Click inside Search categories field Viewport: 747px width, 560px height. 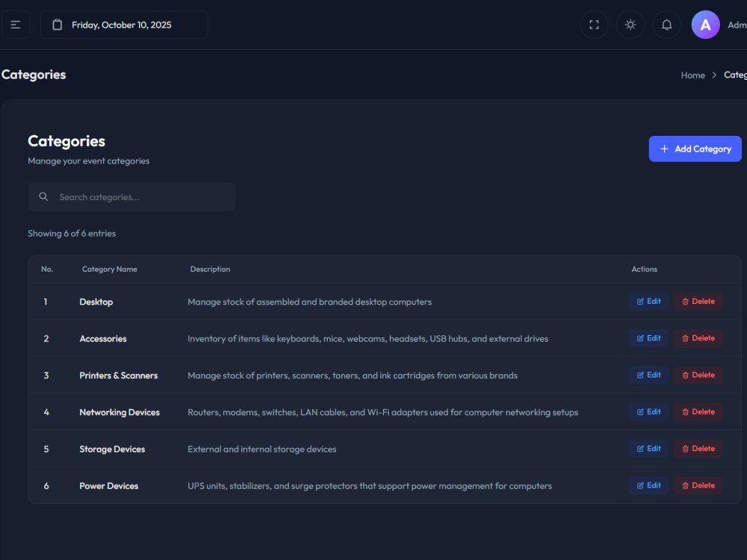pos(131,196)
